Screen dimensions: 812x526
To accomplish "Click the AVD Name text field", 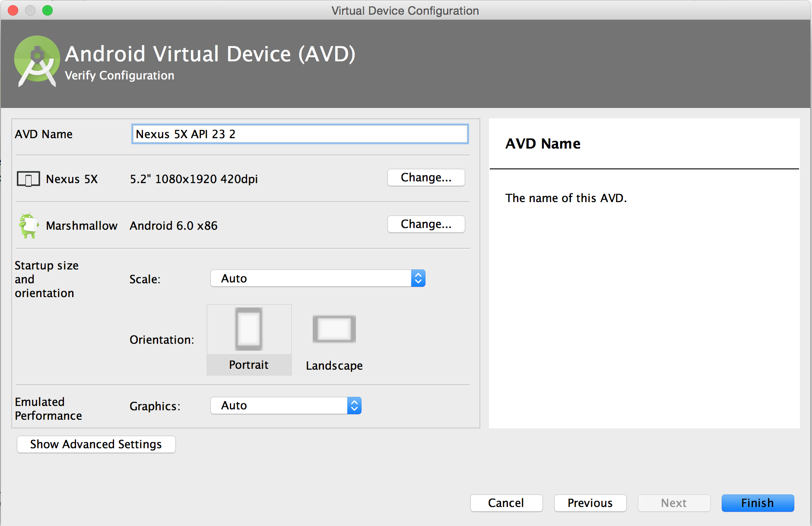I will (300, 134).
